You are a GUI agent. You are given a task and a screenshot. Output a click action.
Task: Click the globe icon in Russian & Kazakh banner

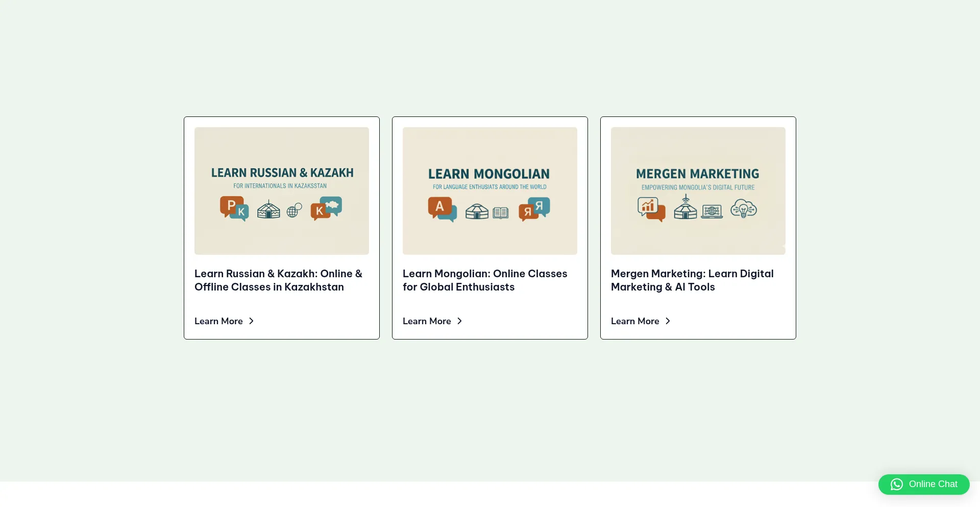294,210
